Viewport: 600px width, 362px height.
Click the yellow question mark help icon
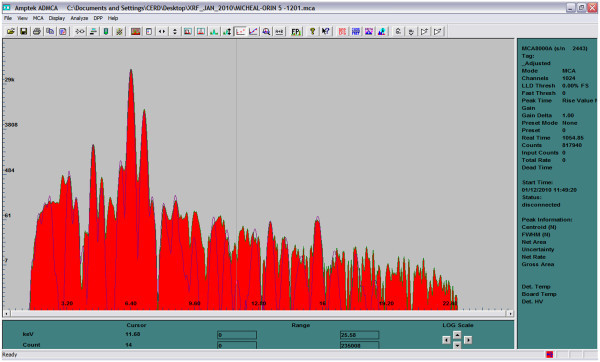(x=312, y=31)
